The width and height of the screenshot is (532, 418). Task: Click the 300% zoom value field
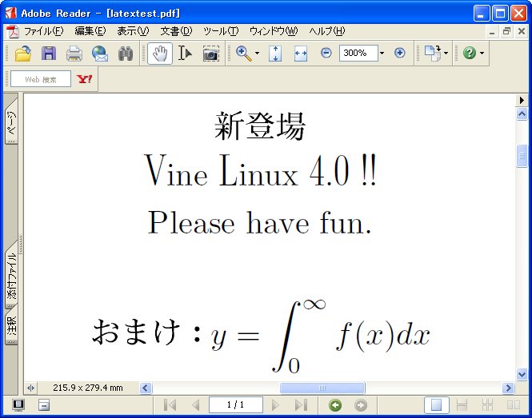point(358,54)
